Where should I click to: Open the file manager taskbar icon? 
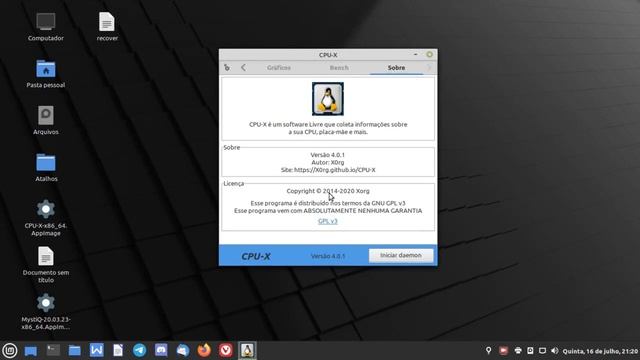tap(75, 350)
